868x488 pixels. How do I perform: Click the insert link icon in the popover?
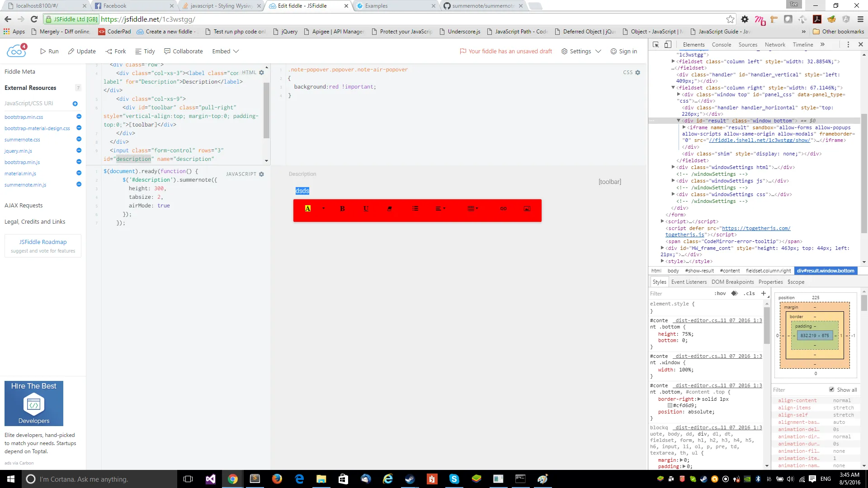coord(503,209)
